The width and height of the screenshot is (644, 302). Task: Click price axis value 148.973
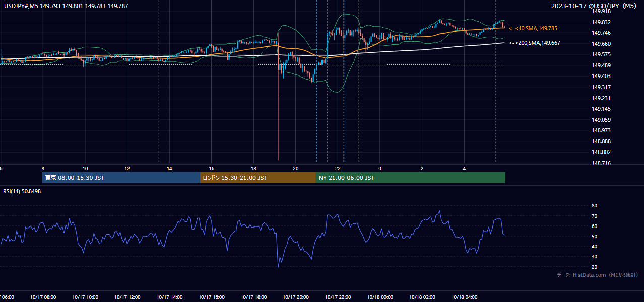pos(601,130)
